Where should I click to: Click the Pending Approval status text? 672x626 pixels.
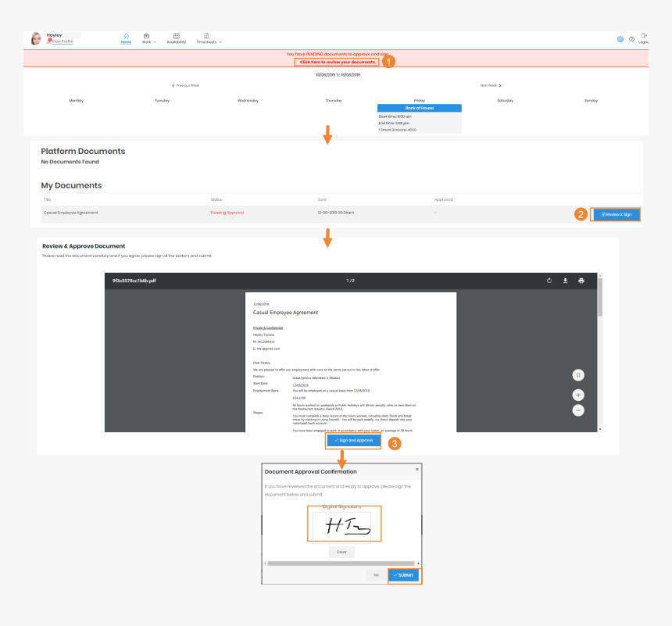click(x=227, y=213)
